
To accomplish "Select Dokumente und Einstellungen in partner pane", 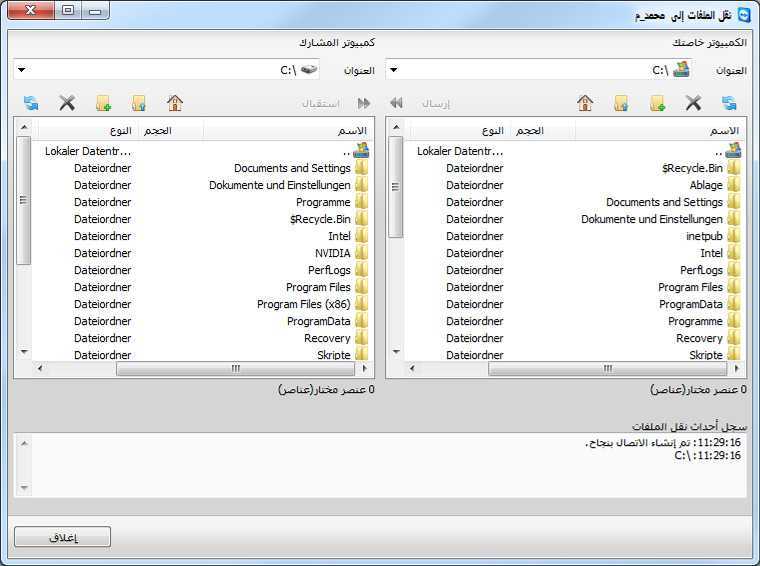I will tap(280, 185).
